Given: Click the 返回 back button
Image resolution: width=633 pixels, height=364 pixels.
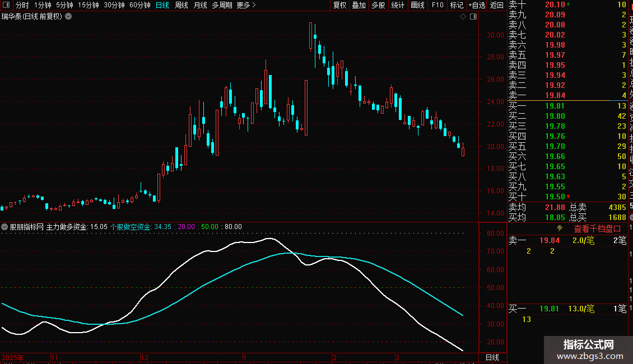Looking at the screenshot, I should coord(496,5).
